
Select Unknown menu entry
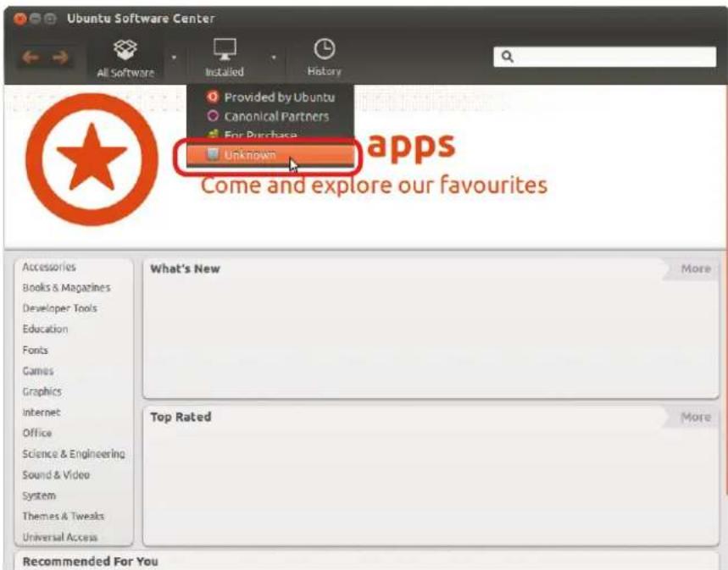270,154
